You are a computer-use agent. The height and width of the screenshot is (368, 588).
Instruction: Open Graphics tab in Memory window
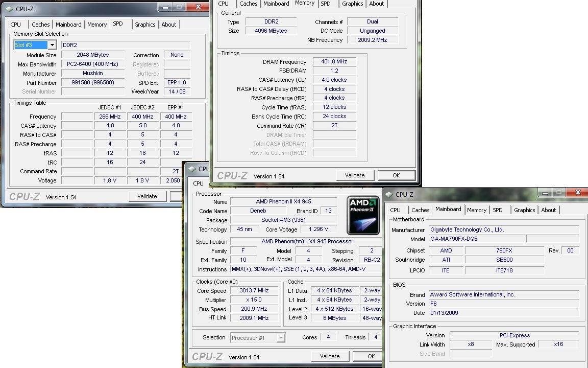point(353,4)
